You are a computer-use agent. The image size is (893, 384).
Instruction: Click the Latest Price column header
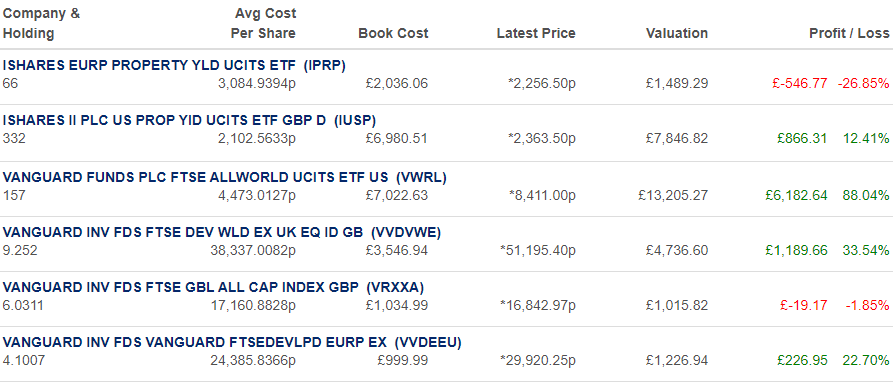(536, 34)
